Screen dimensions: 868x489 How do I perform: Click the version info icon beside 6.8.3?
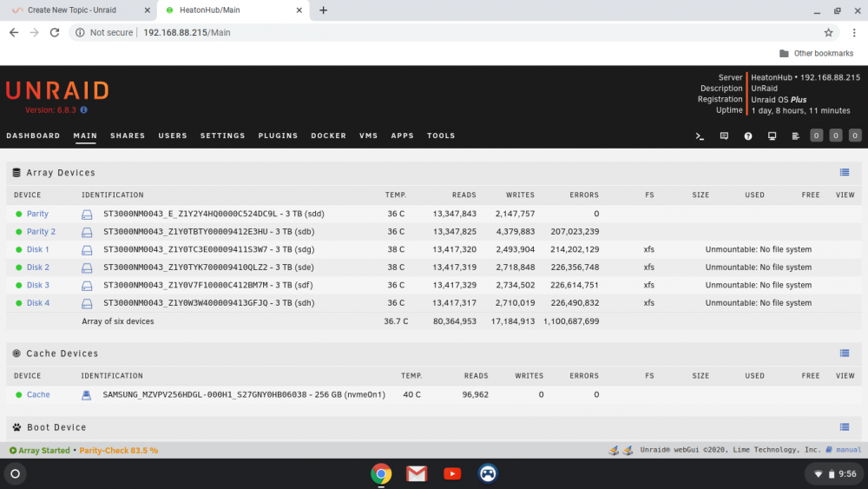pos(83,109)
